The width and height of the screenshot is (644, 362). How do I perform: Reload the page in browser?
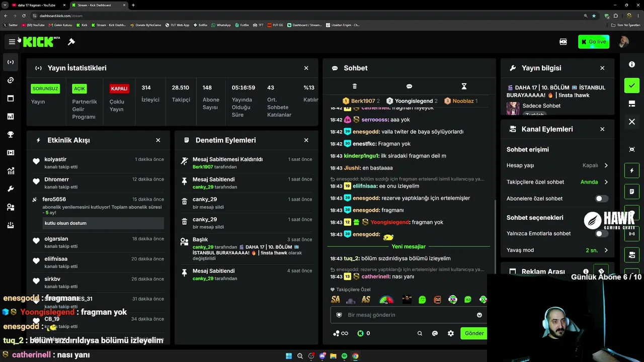click(24, 16)
